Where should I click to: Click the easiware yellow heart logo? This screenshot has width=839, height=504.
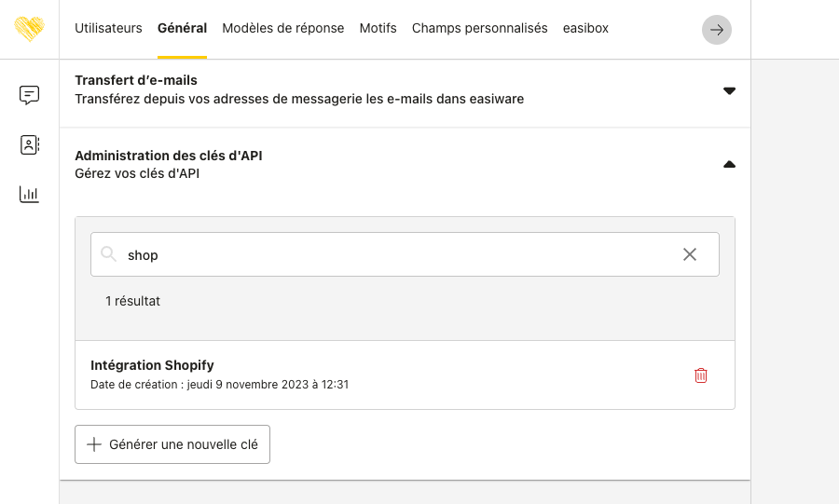[x=30, y=29]
